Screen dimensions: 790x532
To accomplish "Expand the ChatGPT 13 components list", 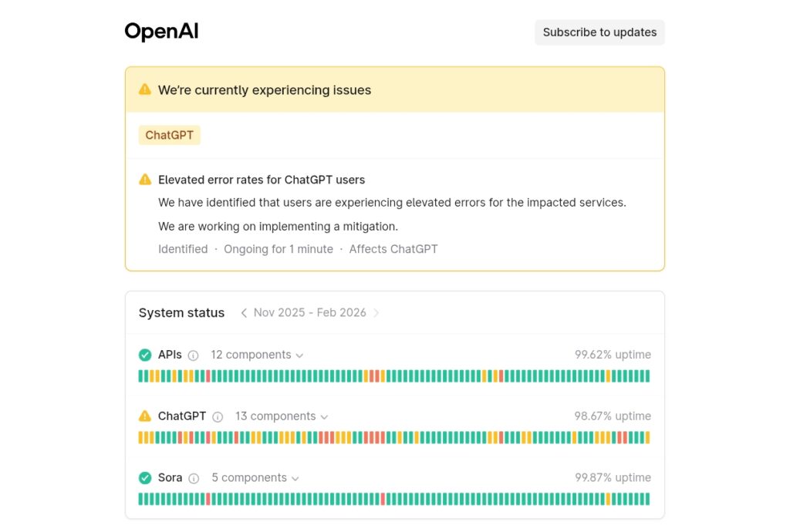I will [282, 416].
